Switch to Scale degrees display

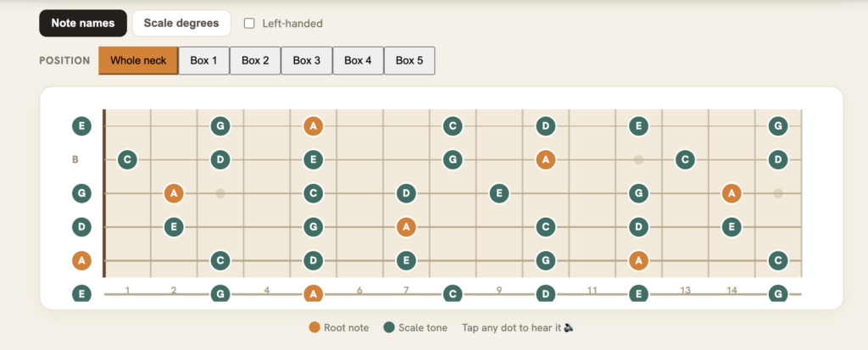[x=181, y=23]
